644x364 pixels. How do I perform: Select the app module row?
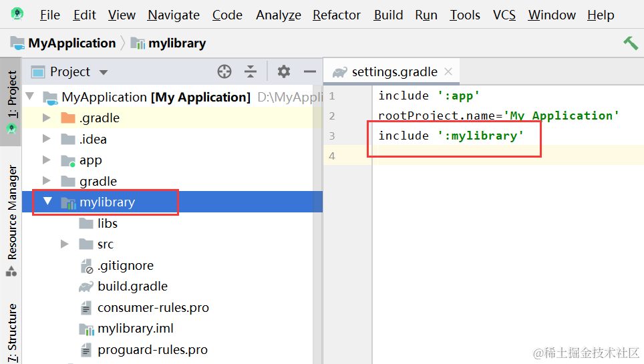tap(172, 160)
